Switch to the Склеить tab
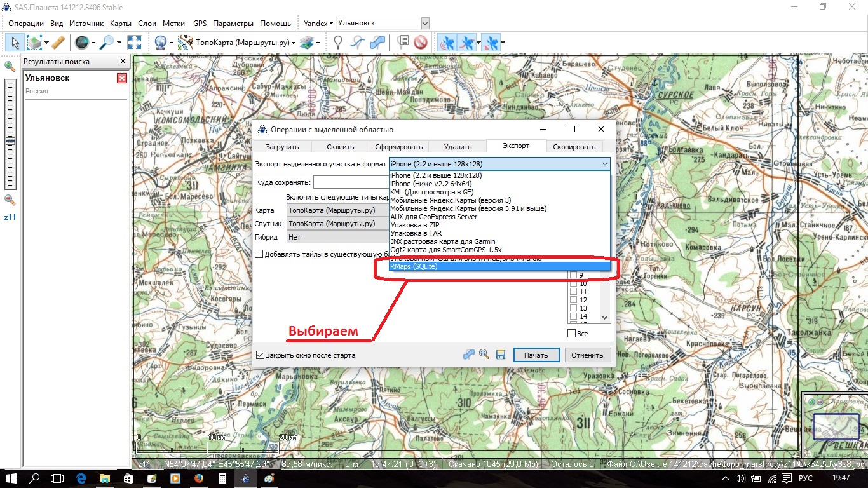 click(341, 147)
